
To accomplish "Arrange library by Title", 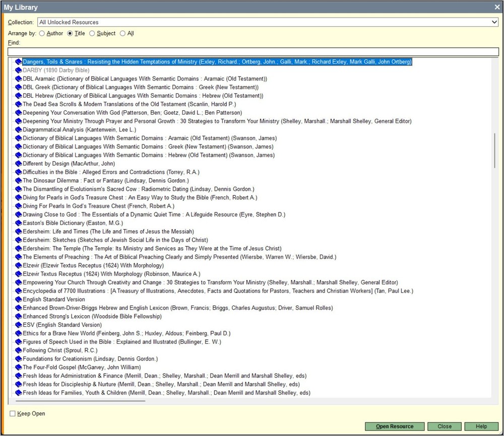I will pos(70,33).
